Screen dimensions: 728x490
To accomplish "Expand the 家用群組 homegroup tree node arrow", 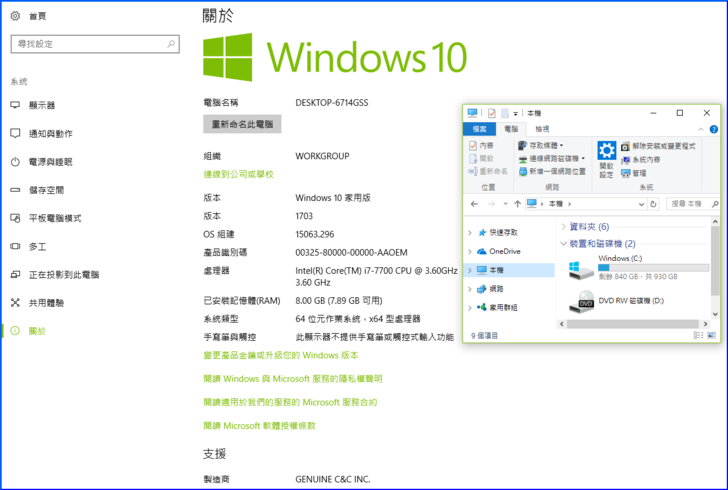I will tap(470, 307).
